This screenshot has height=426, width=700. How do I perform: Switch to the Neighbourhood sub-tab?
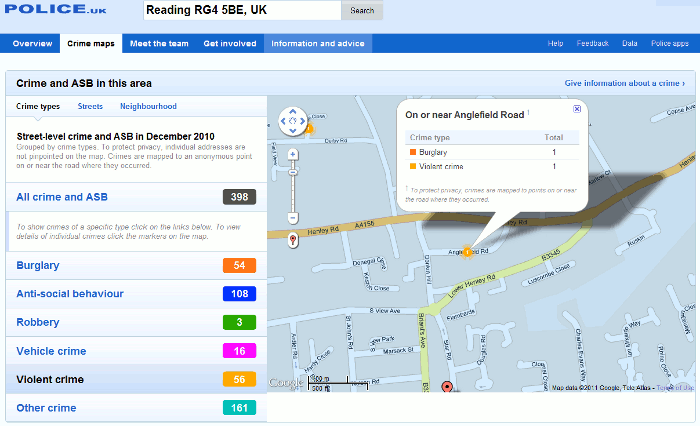[x=148, y=106]
